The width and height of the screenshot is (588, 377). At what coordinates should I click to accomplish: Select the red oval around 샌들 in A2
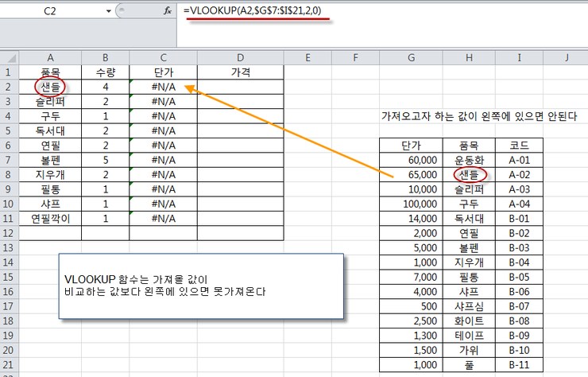click(x=50, y=87)
